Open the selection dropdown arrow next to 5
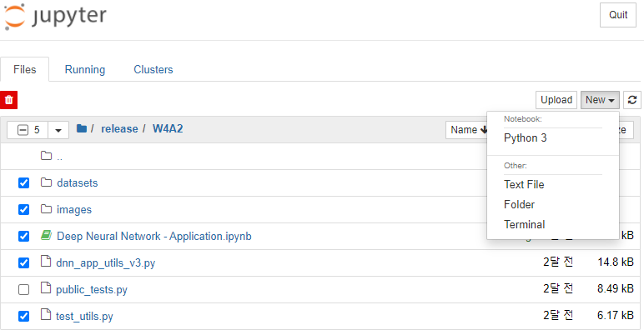This screenshot has width=644, height=335. [x=58, y=130]
